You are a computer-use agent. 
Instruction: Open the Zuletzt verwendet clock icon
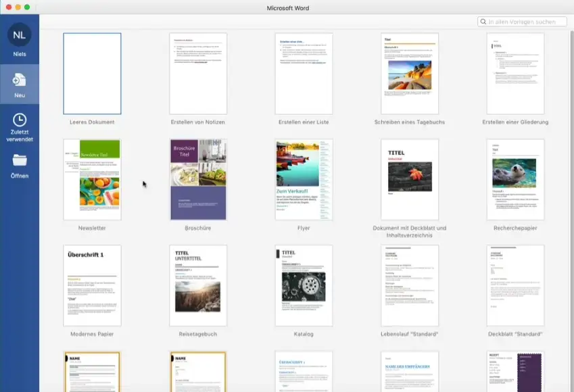click(x=19, y=120)
